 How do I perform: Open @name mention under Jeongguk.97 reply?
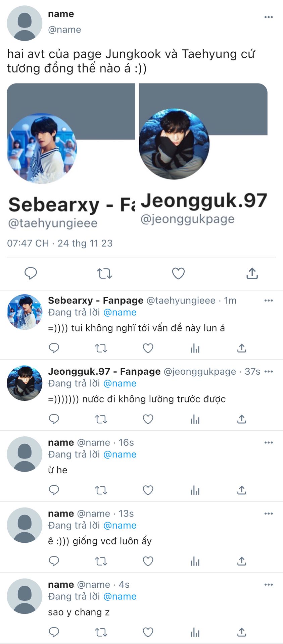[120, 383]
